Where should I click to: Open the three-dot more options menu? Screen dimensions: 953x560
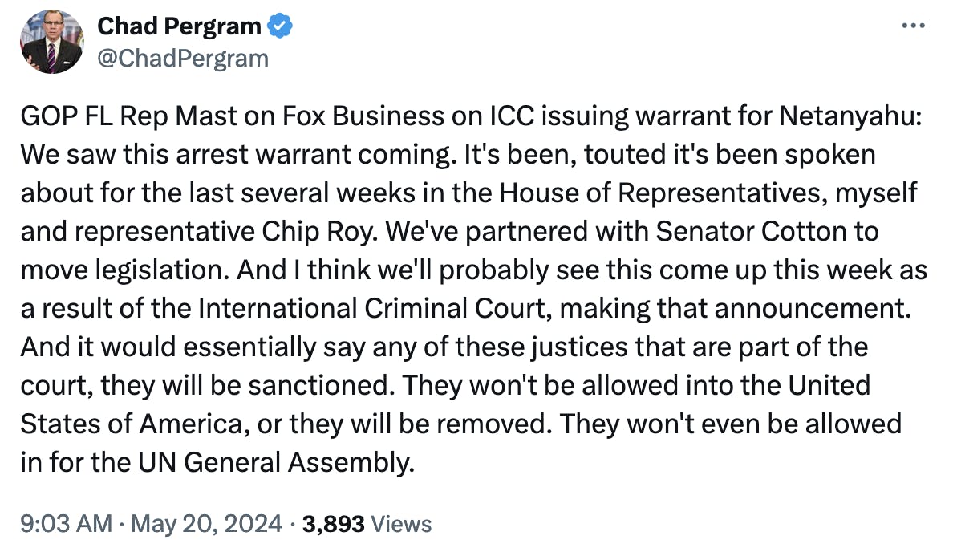click(913, 26)
